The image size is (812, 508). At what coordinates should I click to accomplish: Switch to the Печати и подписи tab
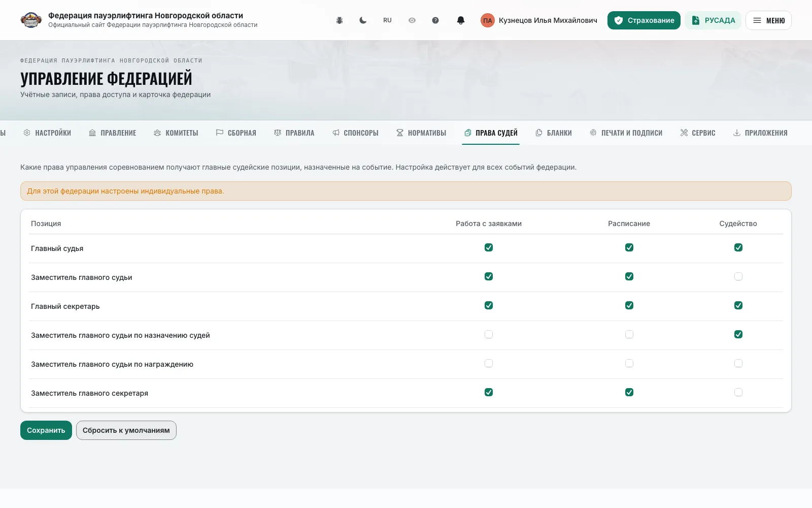point(626,133)
